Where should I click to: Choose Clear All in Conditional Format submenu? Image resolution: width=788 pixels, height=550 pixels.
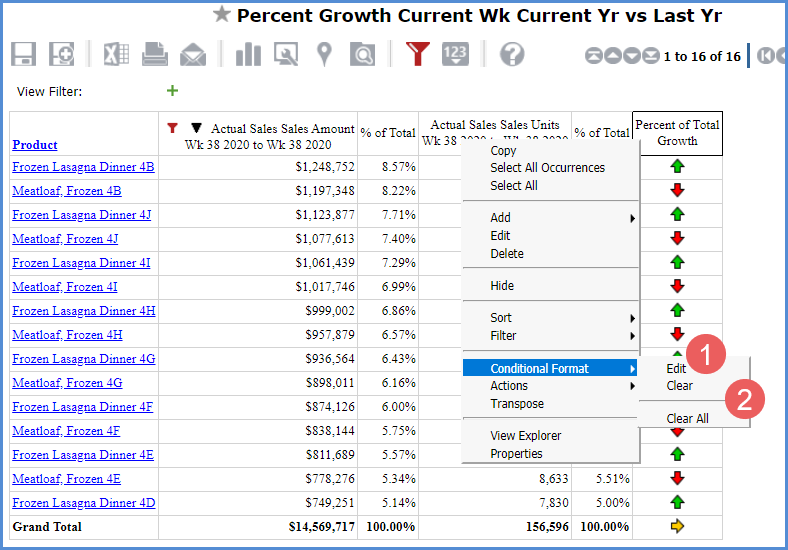click(x=687, y=419)
